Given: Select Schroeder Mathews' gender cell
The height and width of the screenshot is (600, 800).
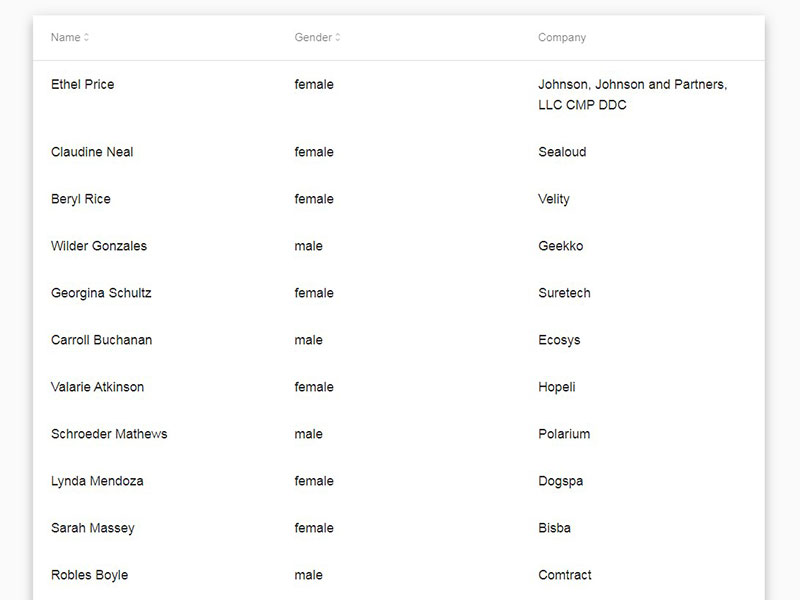Looking at the screenshot, I should coord(309,434).
